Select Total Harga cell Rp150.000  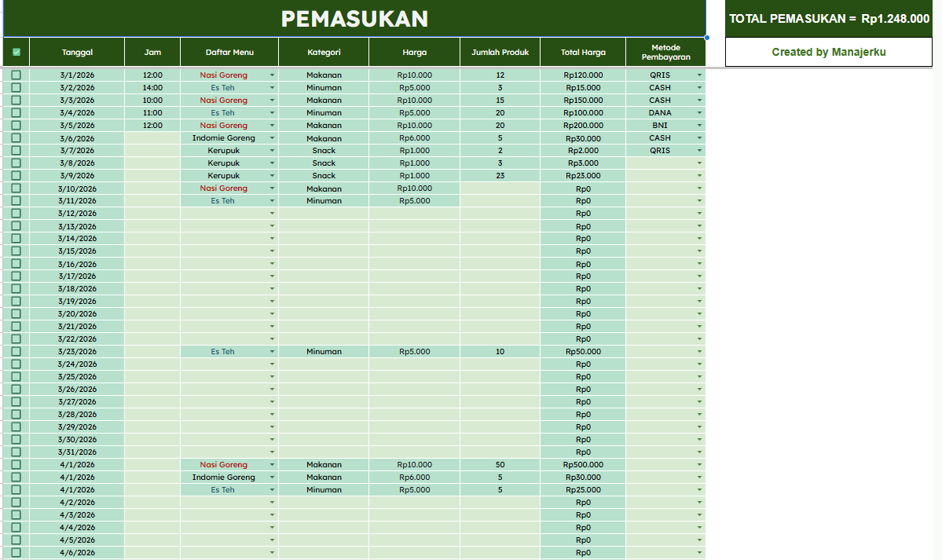point(583,101)
